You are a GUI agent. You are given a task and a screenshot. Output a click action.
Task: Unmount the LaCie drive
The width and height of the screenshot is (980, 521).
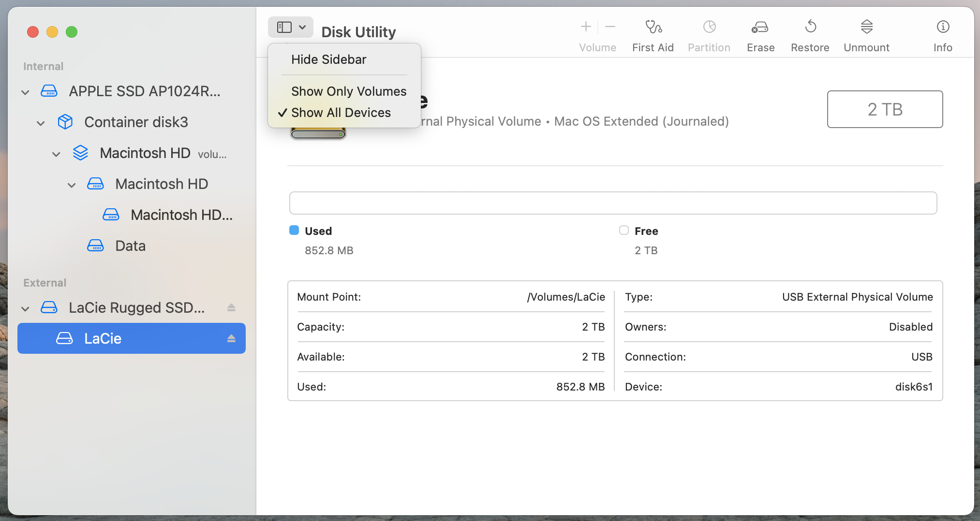(866, 34)
